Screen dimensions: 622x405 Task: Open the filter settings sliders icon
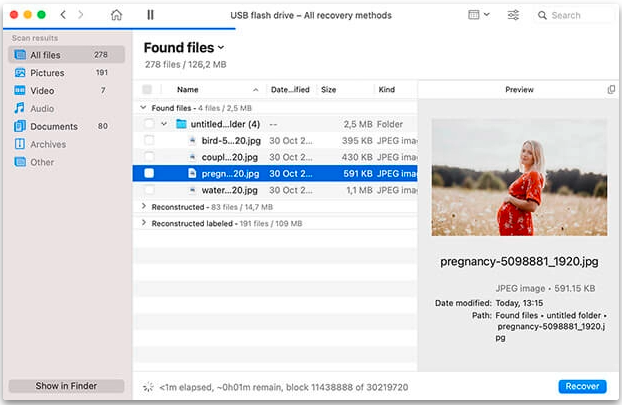(513, 15)
